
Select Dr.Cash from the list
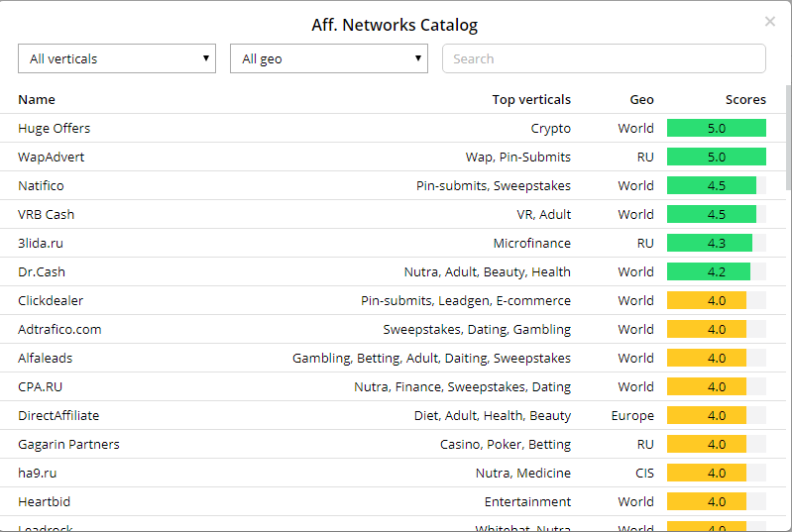[x=42, y=271]
